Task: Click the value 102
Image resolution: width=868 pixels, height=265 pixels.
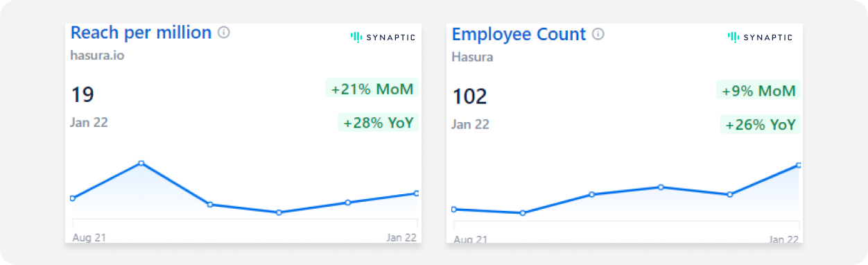Action: (469, 96)
